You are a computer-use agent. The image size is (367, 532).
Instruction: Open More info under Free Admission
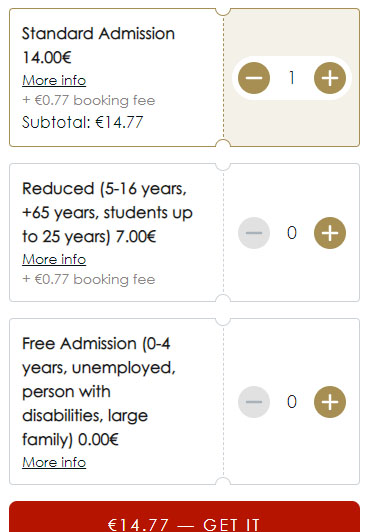[54, 463]
